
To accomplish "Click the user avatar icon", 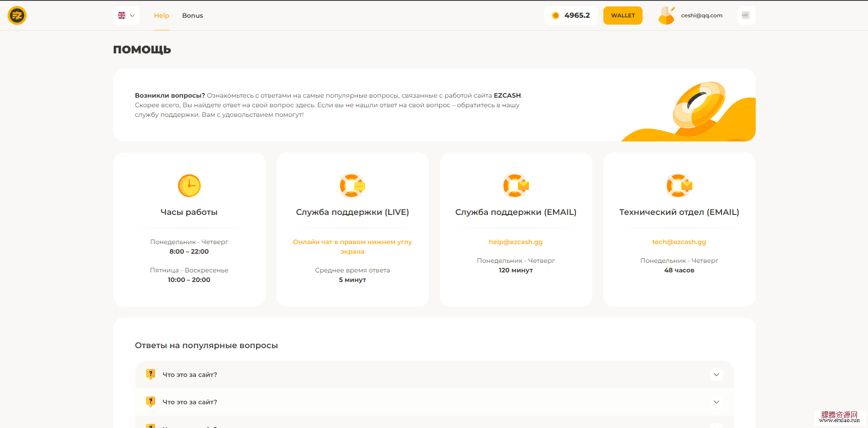I will coord(666,16).
